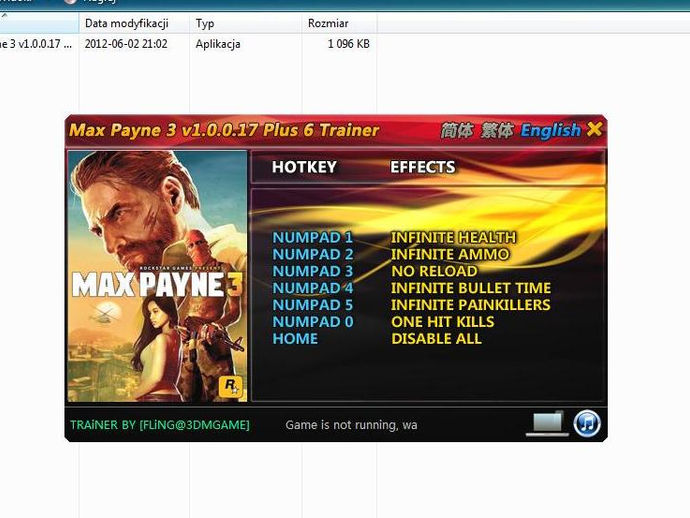Click the NUMPAD 2 hotkey label
The width and height of the screenshot is (690, 518).
pos(312,254)
